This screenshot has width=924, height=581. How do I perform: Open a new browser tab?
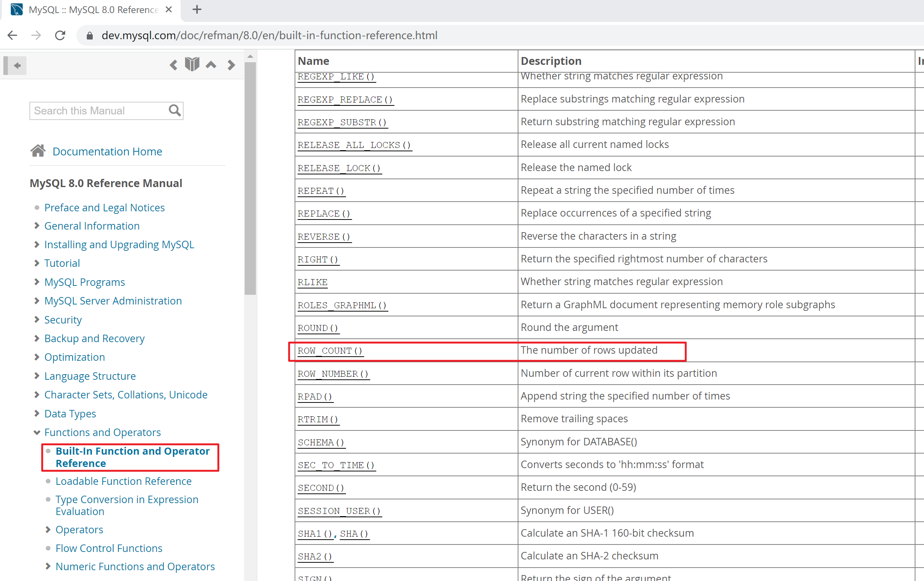(197, 9)
